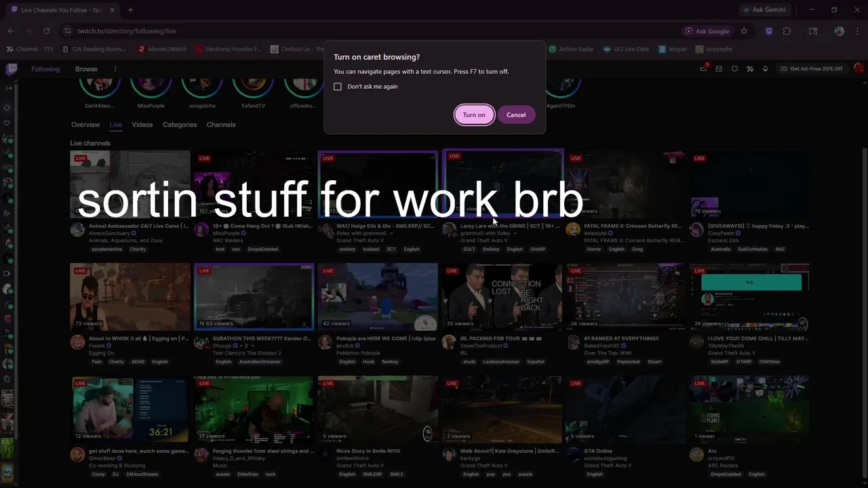Click the Ask Google button in address bar
This screenshot has height=488, width=868.
(707, 31)
